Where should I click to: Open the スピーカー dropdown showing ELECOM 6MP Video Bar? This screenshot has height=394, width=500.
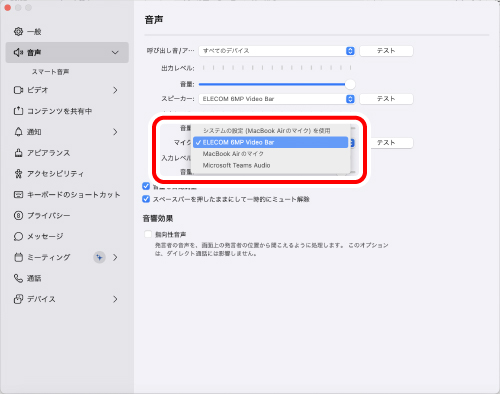pyautogui.click(x=277, y=99)
